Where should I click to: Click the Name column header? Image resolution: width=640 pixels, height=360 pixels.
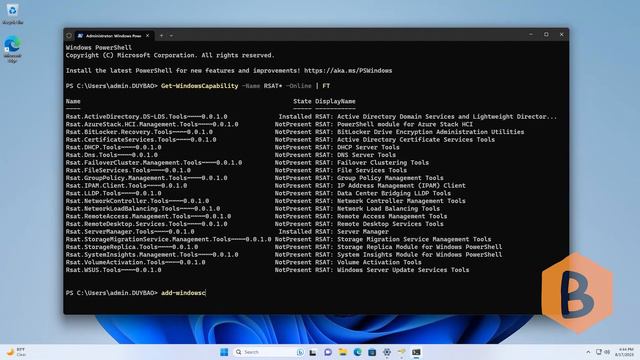(73, 101)
